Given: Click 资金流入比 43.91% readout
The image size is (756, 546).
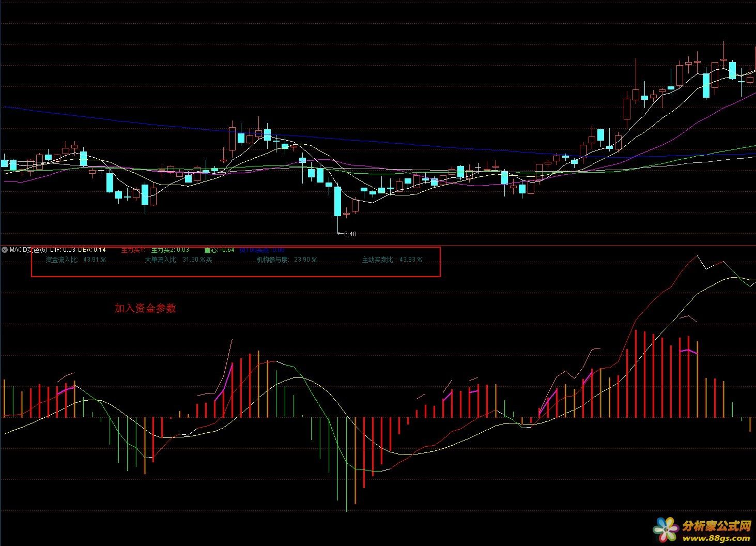Looking at the screenshot, I should (x=76, y=260).
